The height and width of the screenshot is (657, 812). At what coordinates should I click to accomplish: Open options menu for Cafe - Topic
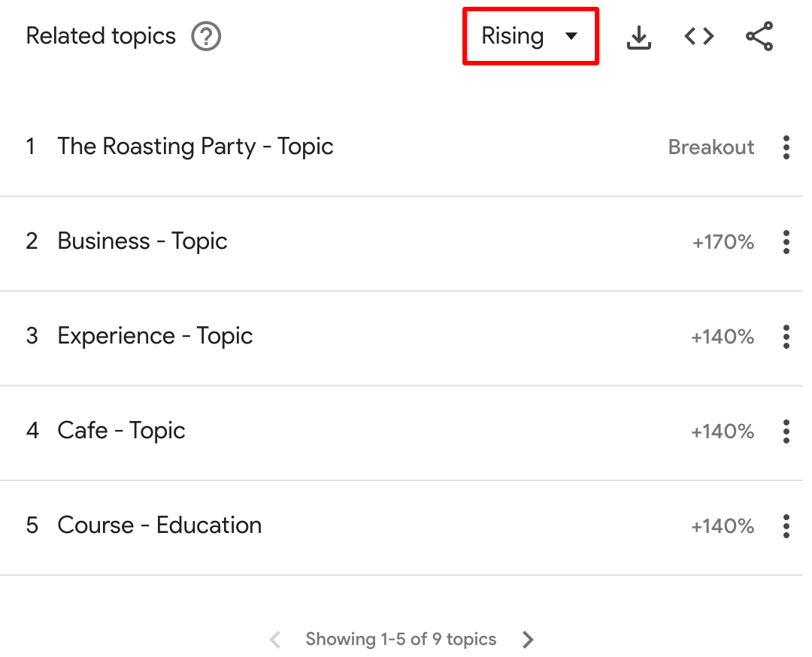tap(786, 431)
